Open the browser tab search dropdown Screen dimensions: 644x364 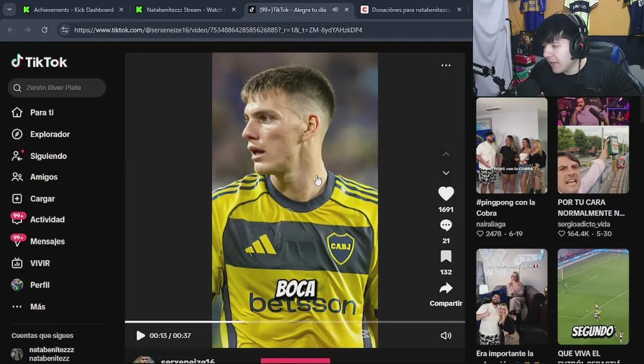9,10
